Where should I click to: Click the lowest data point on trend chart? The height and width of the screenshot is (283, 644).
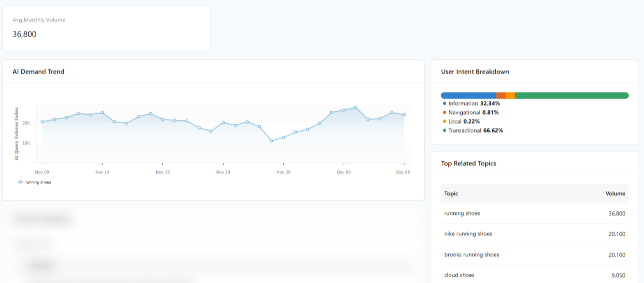pos(271,141)
